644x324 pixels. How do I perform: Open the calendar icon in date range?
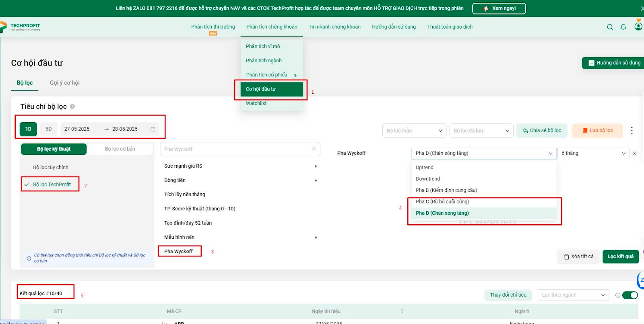click(153, 129)
